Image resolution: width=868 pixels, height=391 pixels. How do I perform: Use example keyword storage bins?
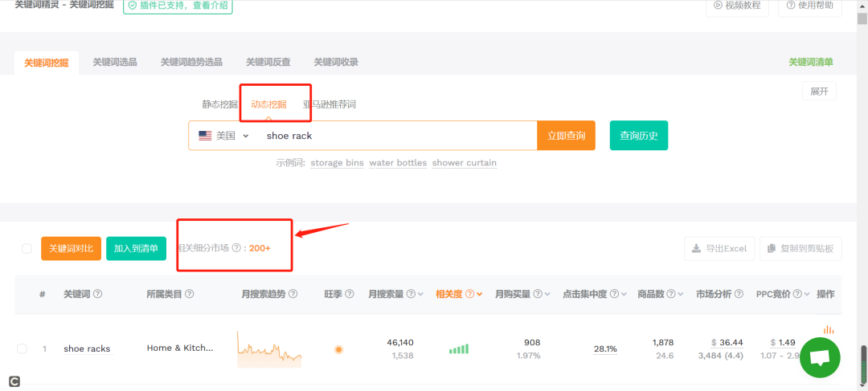pyautogui.click(x=337, y=163)
